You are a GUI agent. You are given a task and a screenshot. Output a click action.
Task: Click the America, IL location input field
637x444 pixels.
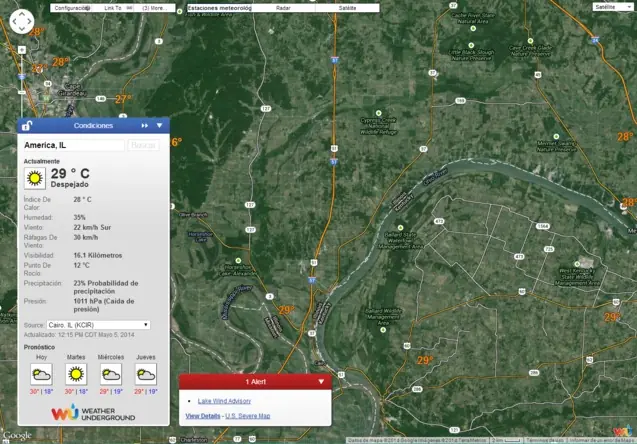[74, 145]
